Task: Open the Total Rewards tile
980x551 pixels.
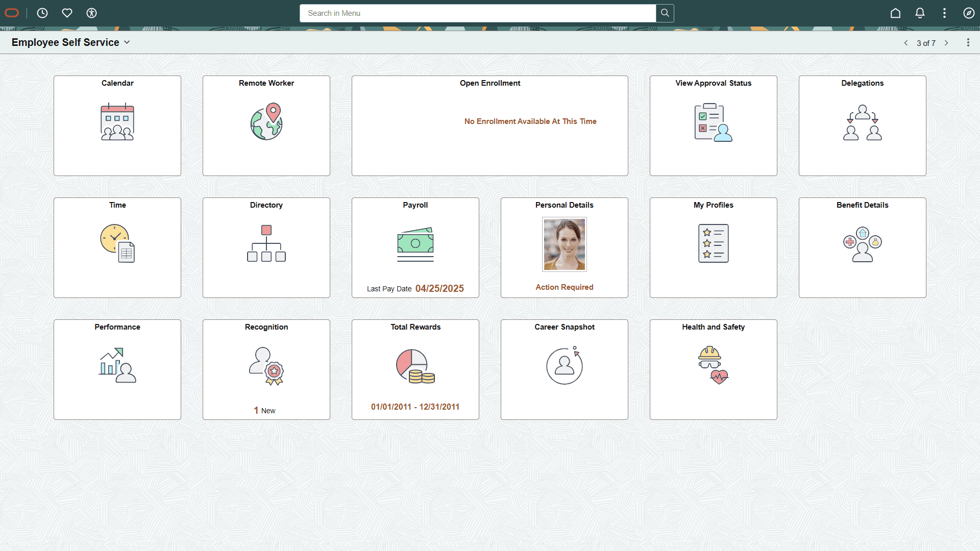Action: pos(415,369)
